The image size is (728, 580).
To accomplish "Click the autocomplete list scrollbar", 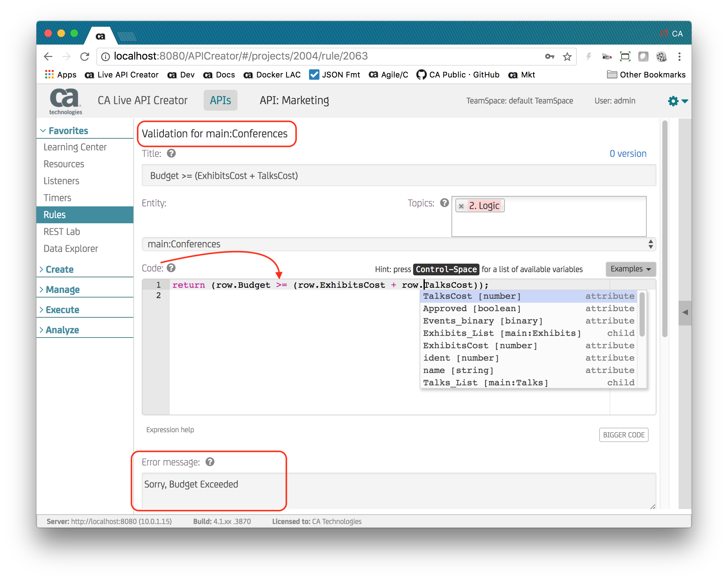I will (642, 314).
